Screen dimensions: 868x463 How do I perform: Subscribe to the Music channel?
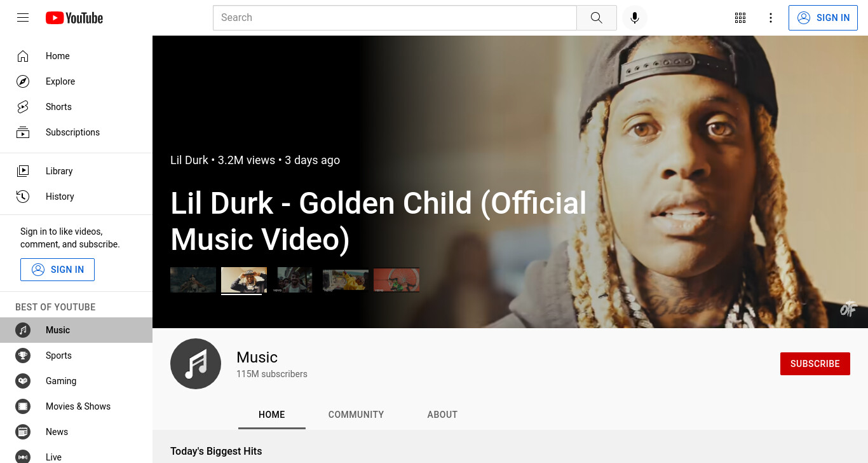click(815, 364)
